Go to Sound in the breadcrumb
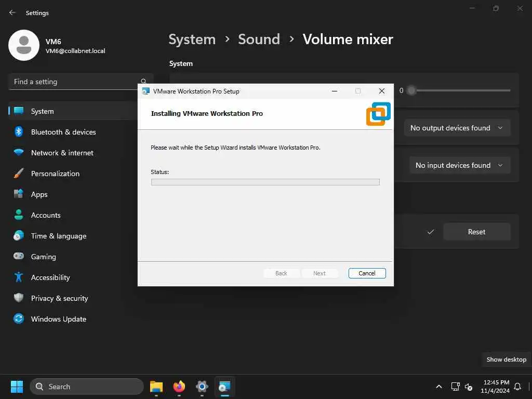The image size is (532, 399). [x=259, y=39]
